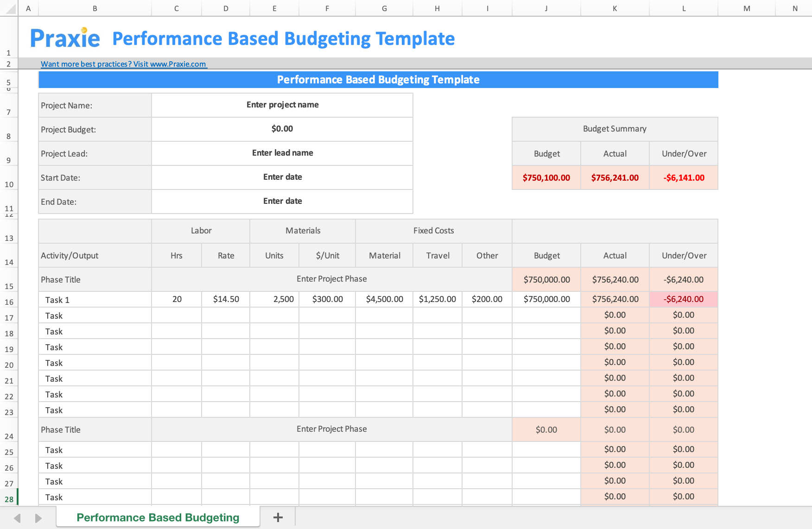Select column header J
Screen dimensions: 812x529
point(546,8)
